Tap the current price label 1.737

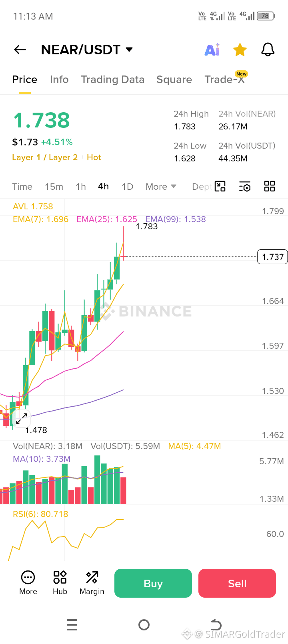pyautogui.click(x=272, y=257)
